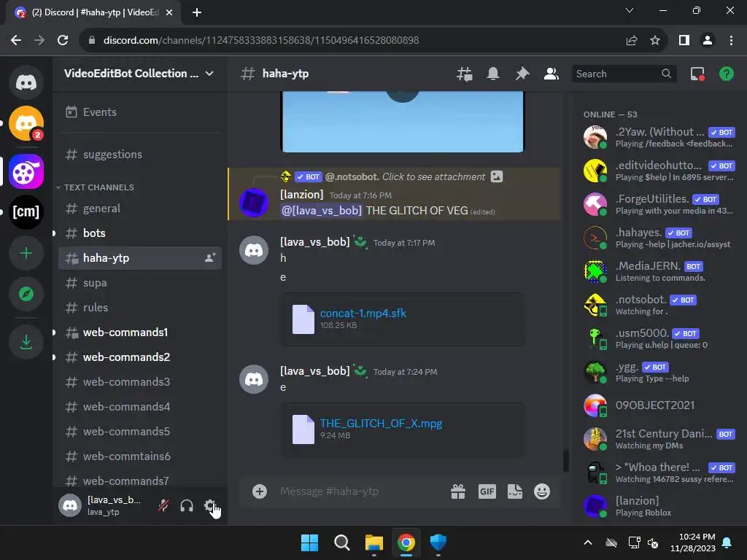This screenshot has width=747, height=560.
Task: Show hidden system tray icons chevron
Action: click(x=588, y=542)
